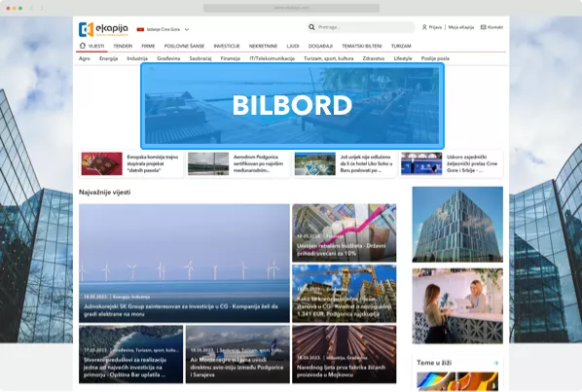
Task: Open the Air Montenegro airplane article
Action: click(237, 354)
